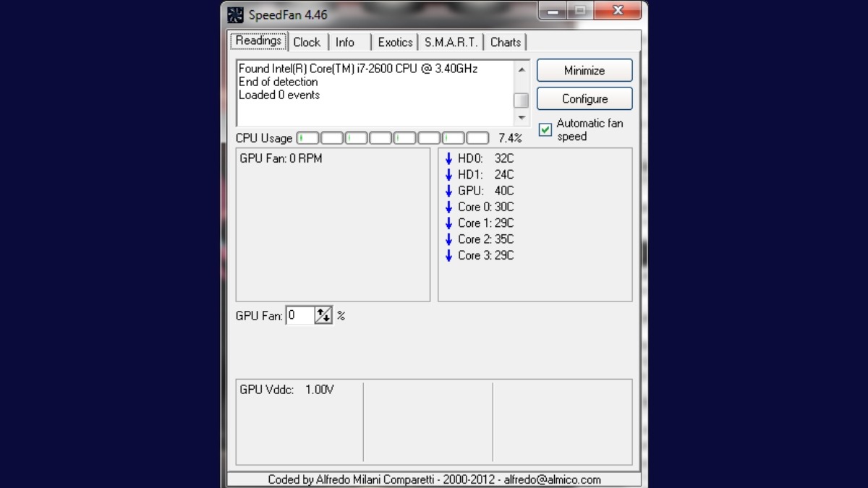Click the GPU Fan speed input field
This screenshot has height=488, width=868.
coord(300,315)
